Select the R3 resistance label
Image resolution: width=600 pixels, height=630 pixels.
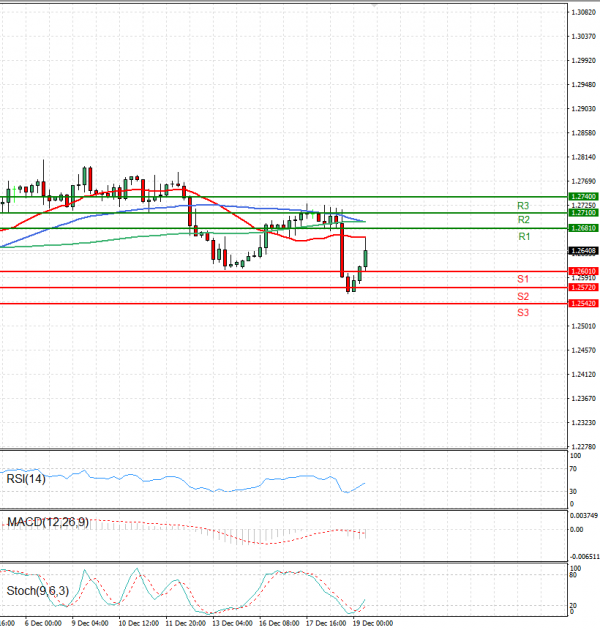point(523,206)
